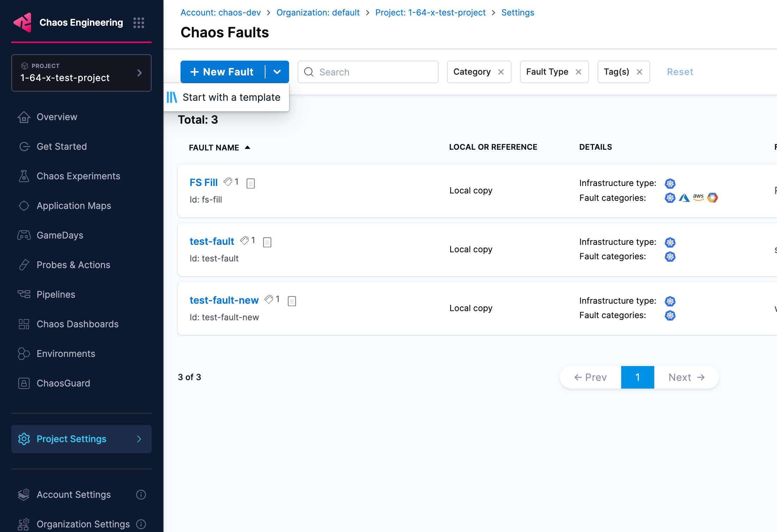Clear the Tag(s) filter
The height and width of the screenshot is (532, 777).
640,72
